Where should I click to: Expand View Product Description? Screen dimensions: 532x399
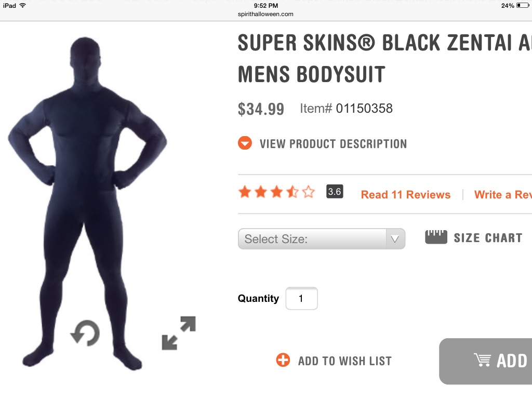tap(333, 144)
